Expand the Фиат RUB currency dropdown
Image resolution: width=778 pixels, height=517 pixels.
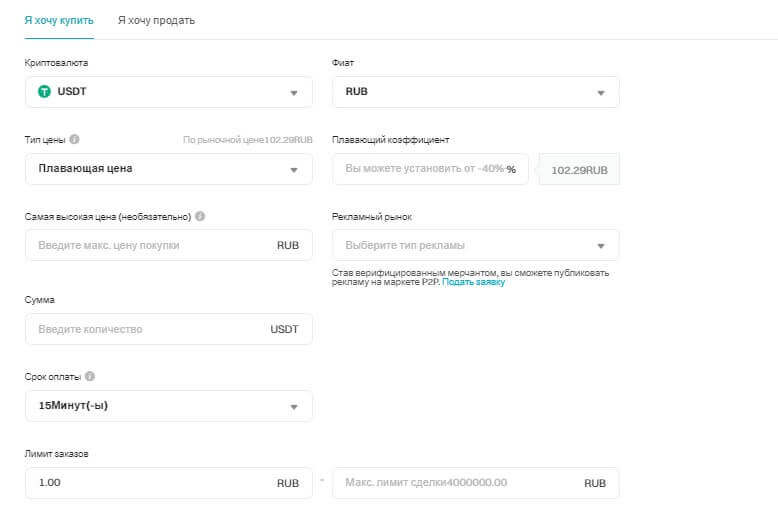[x=475, y=92]
